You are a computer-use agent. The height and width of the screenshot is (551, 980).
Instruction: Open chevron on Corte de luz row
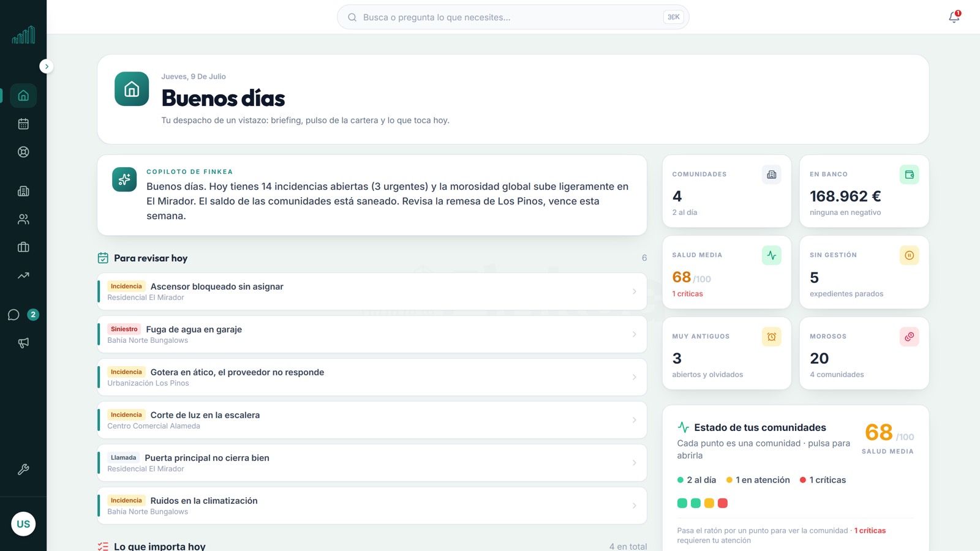pyautogui.click(x=634, y=420)
